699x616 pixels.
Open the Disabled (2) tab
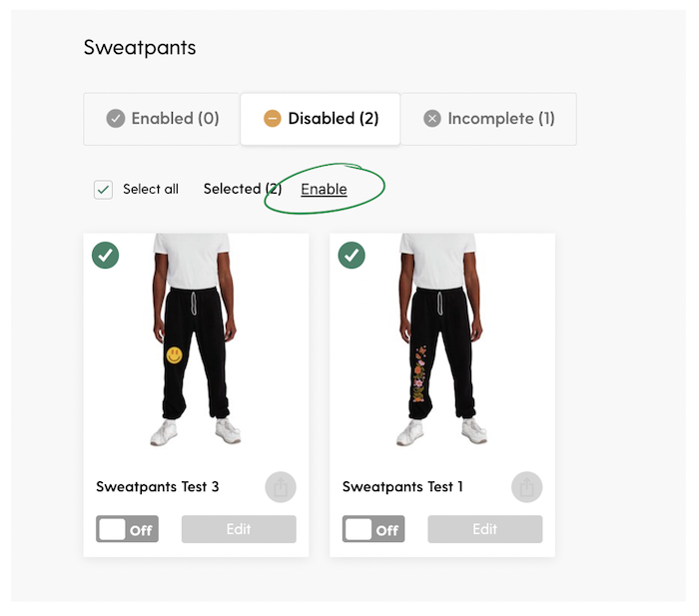[x=321, y=119]
